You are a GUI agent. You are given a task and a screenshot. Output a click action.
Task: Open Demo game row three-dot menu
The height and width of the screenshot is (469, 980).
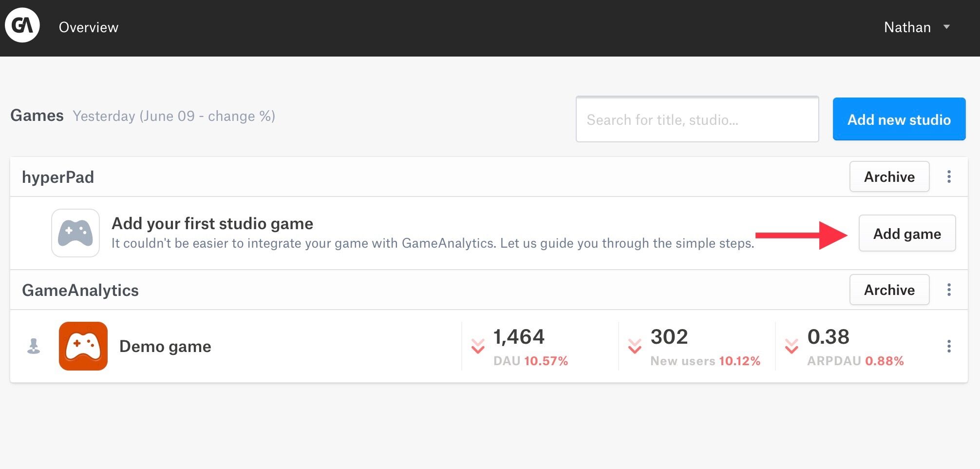(949, 346)
